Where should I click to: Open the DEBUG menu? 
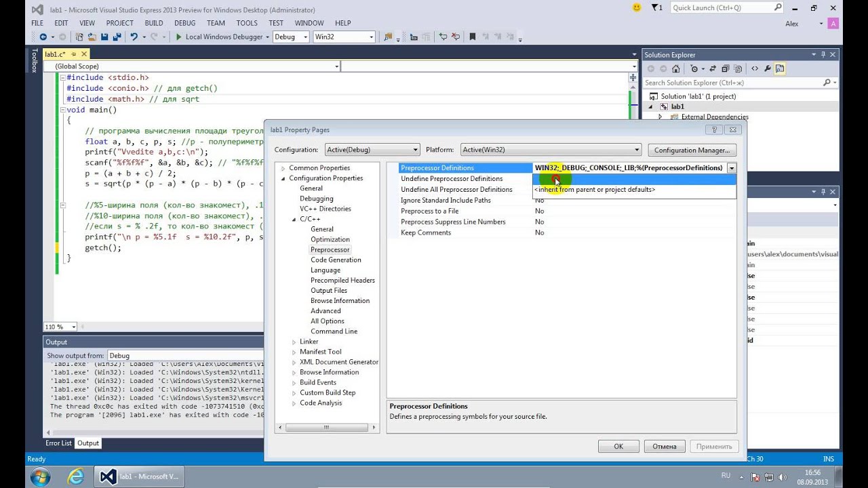click(185, 23)
